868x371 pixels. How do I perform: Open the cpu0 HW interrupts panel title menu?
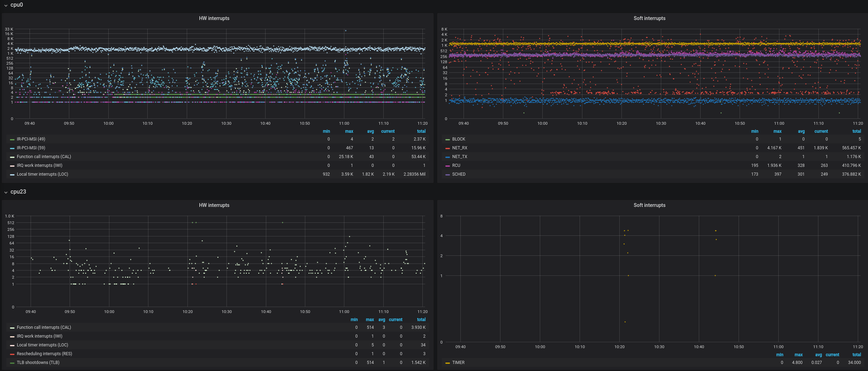coord(214,18)
